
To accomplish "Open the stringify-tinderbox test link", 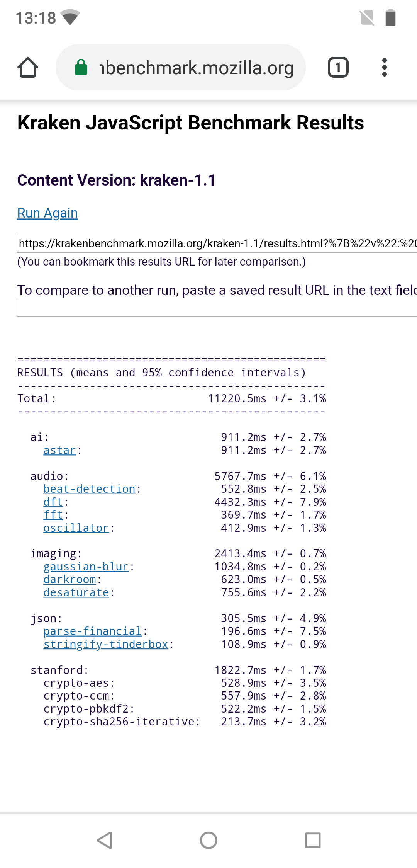I will point(105,644).
